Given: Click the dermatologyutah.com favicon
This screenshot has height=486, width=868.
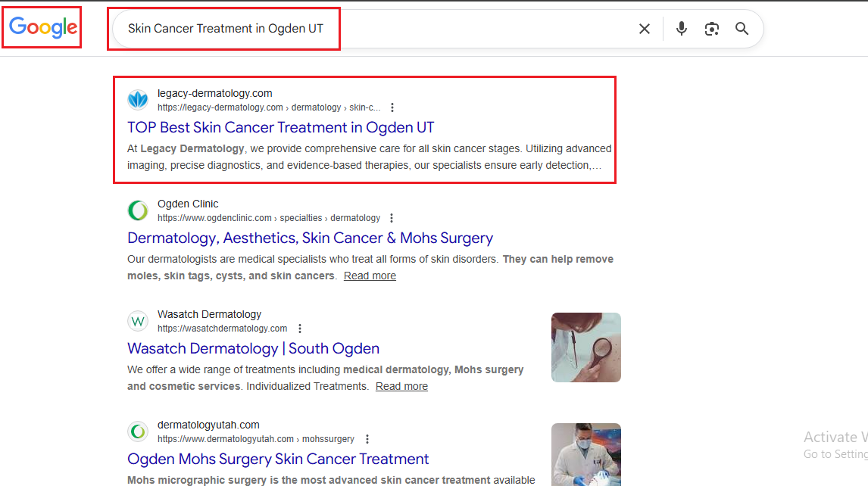Looking at the screenshot, I should 138,431.
